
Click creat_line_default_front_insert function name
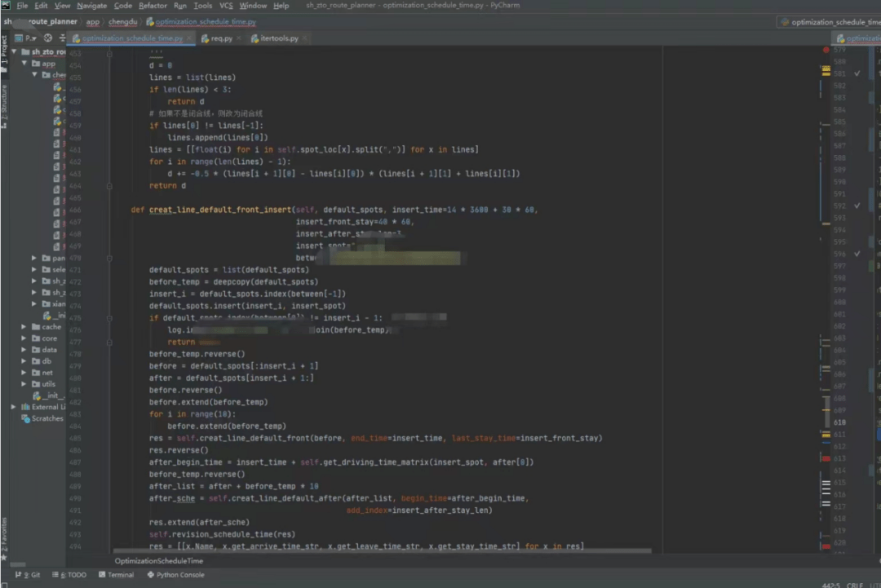[220, 210]
